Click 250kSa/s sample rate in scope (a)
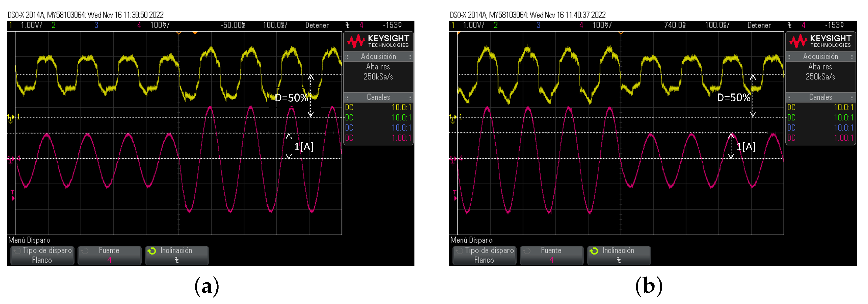The height and width of the screenshot is (304, 868). [378, 77]
